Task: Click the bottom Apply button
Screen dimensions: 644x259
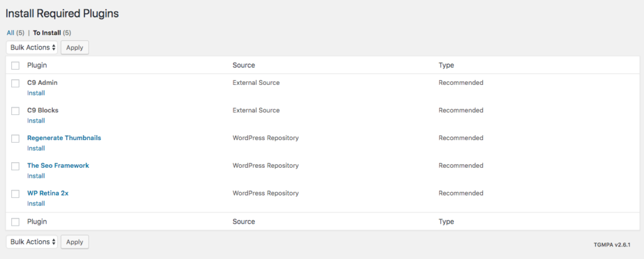Action: 75,242
